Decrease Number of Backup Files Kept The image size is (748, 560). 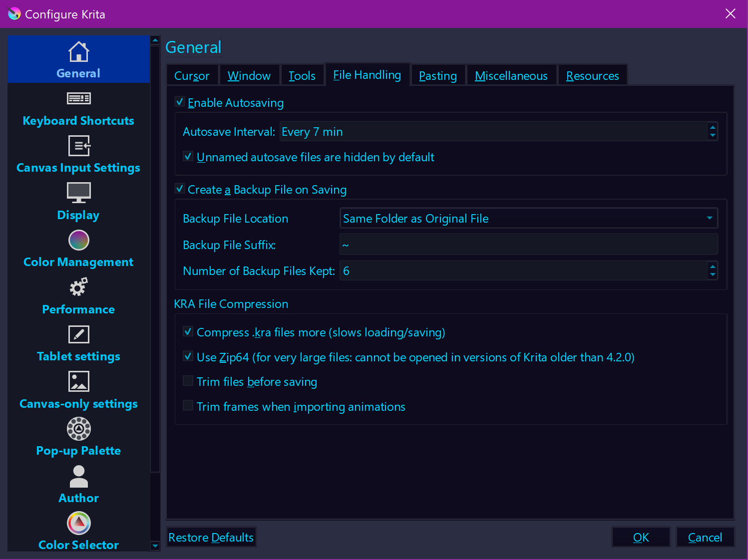(713, 275)
